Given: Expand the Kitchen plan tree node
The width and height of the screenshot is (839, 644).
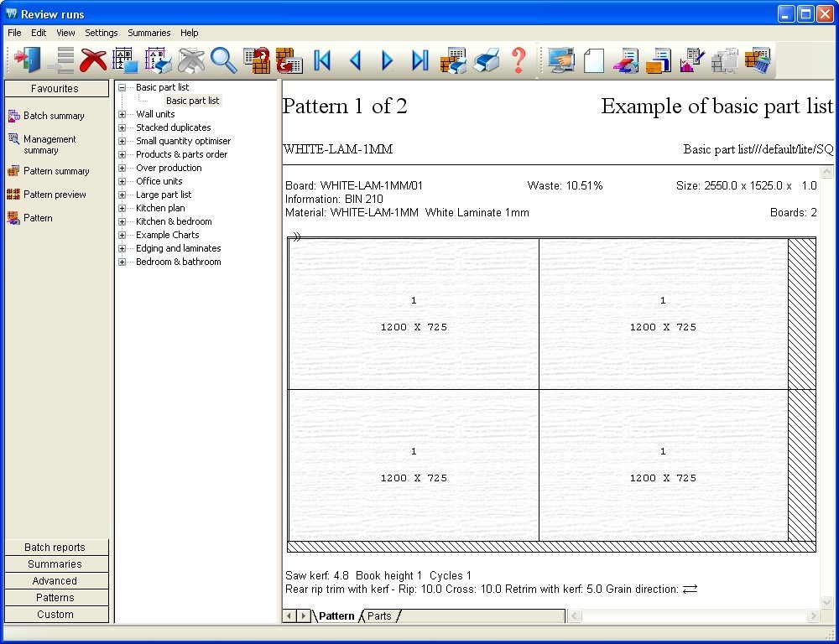Looking at the screenshot, I should pos(122,208).
